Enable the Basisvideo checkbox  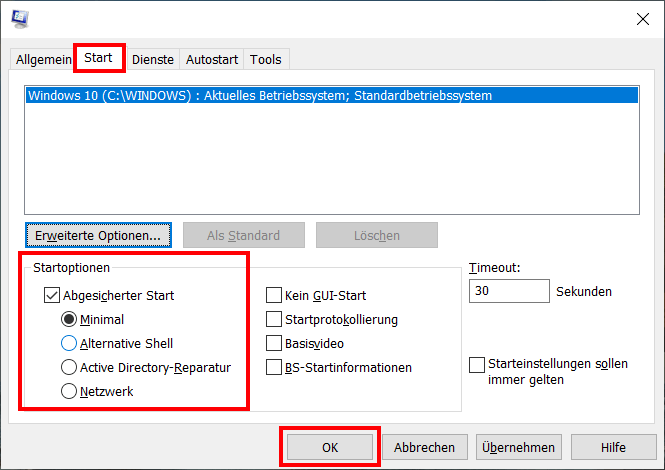click(274, 343)
